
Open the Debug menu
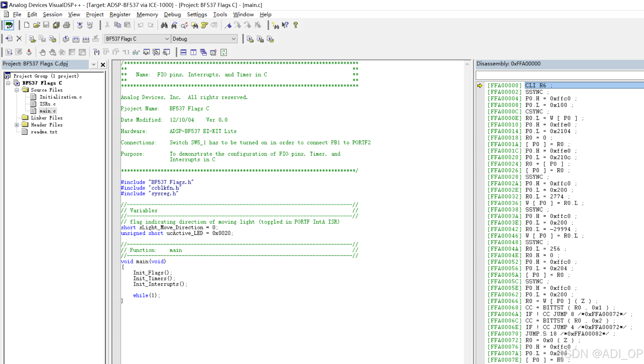pyautogui.click(x=172, y=14)
